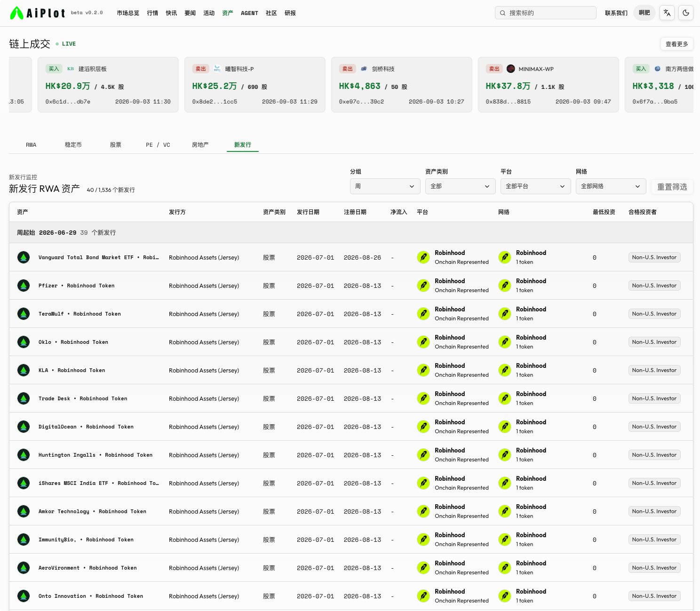This screenshot has height=611, width=700.
Task: Toggle dark mode moon icon
Action: tap(686, 13)
